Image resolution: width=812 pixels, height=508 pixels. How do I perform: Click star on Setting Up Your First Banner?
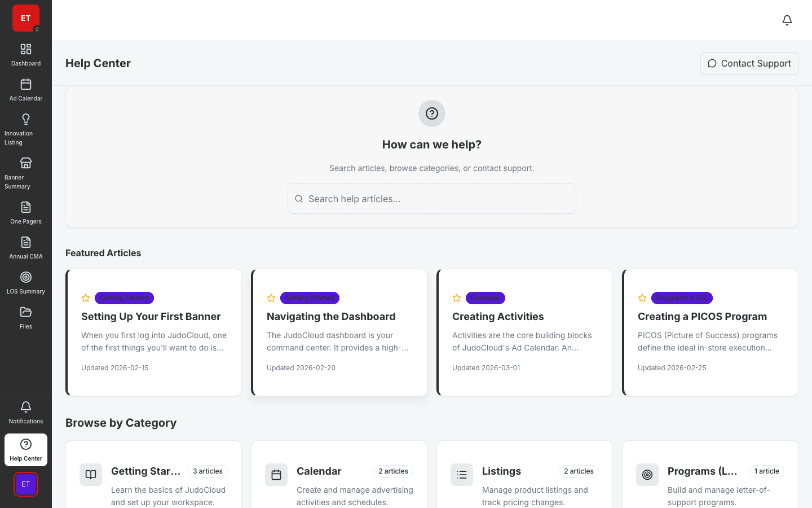(x=86, y=298)
